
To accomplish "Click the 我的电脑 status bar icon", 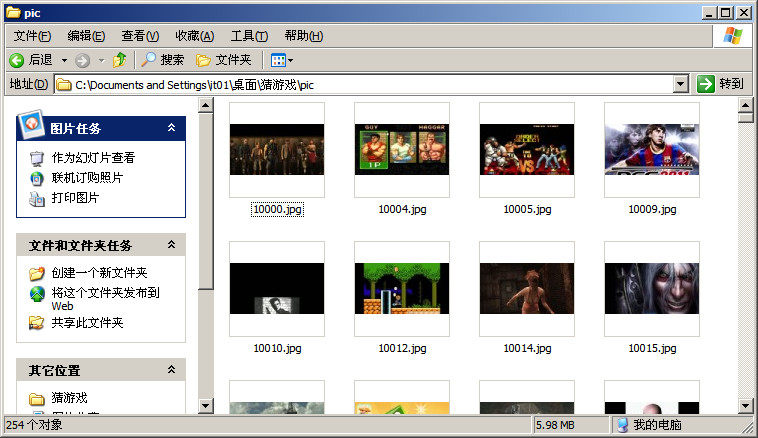I will tap(624, 425).
